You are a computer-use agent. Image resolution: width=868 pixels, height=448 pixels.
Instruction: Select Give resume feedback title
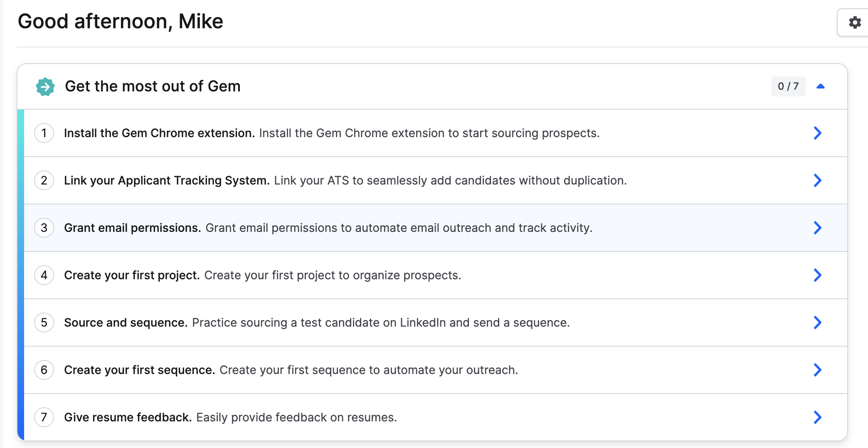click(x=128, y=417)
